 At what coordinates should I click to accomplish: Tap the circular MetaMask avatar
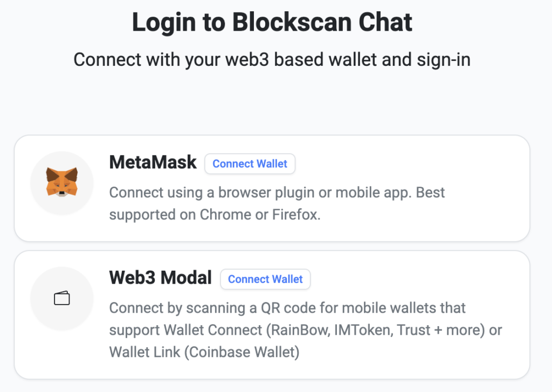click(61, 183)
